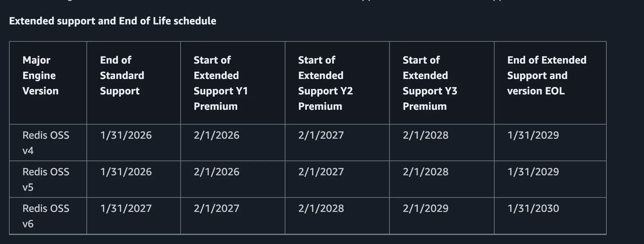Screen dimensions: 644x244
Task: Click the 'Extended support and End of Life schedule' heading
Action: (x=112, y=21)
